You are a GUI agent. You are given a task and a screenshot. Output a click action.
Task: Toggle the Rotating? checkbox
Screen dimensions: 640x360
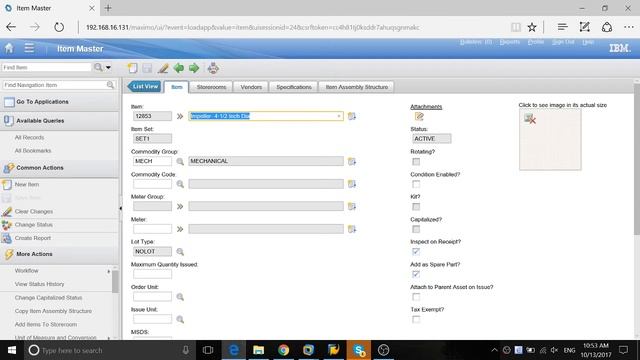pos(416,162)
